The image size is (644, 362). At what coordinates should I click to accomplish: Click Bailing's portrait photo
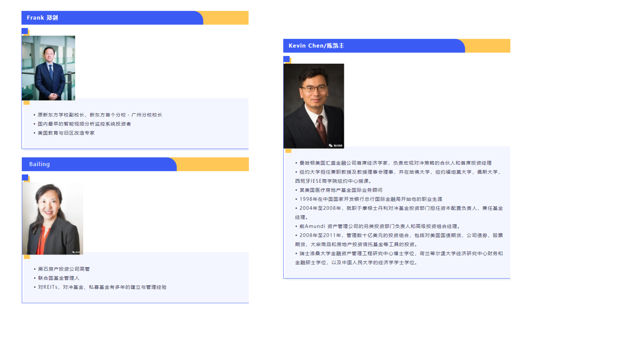point(52,218)
